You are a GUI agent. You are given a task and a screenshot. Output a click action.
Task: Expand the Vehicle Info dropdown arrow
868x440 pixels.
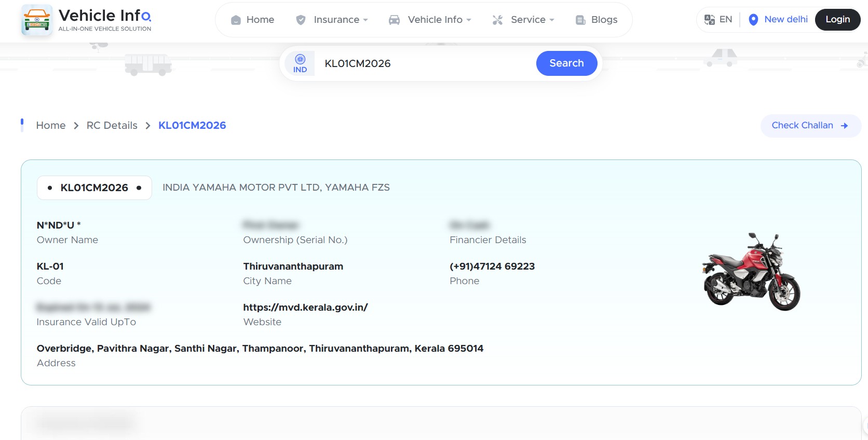coord(469,20)
